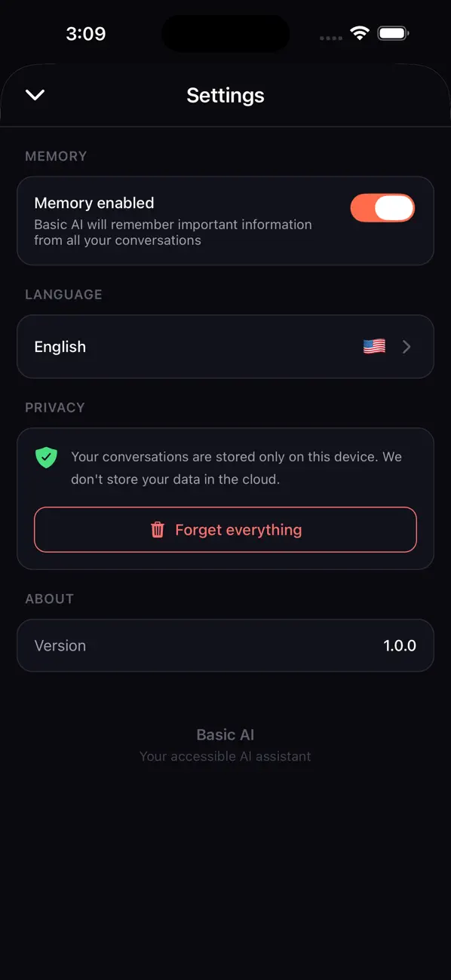Click the green privacy shield icon

46,458
